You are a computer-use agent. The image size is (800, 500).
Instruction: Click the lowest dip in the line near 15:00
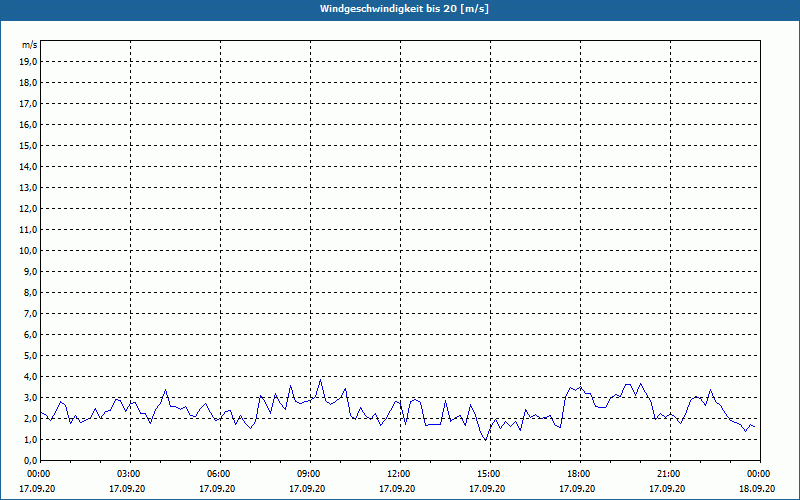pyautogui.click(x=485, y=440)
